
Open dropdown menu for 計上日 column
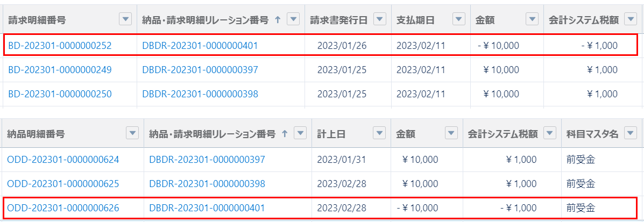click(x=379, y=133)
